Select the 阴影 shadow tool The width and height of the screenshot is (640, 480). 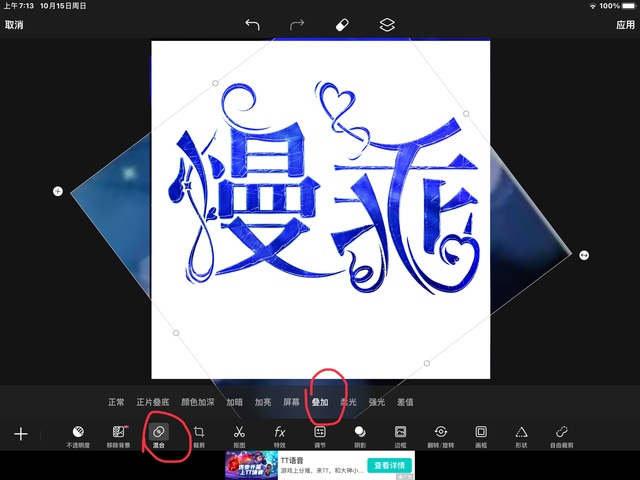pyautogui.click(x=360, y=435)
